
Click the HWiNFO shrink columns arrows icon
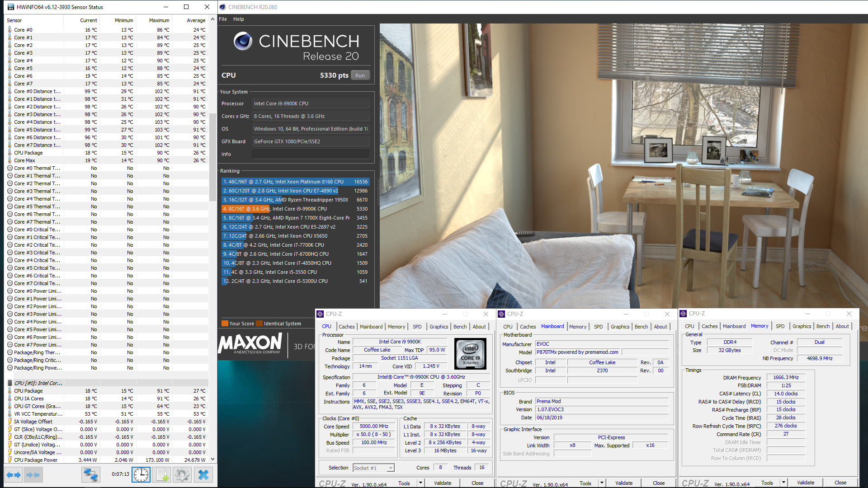point(33,475)
